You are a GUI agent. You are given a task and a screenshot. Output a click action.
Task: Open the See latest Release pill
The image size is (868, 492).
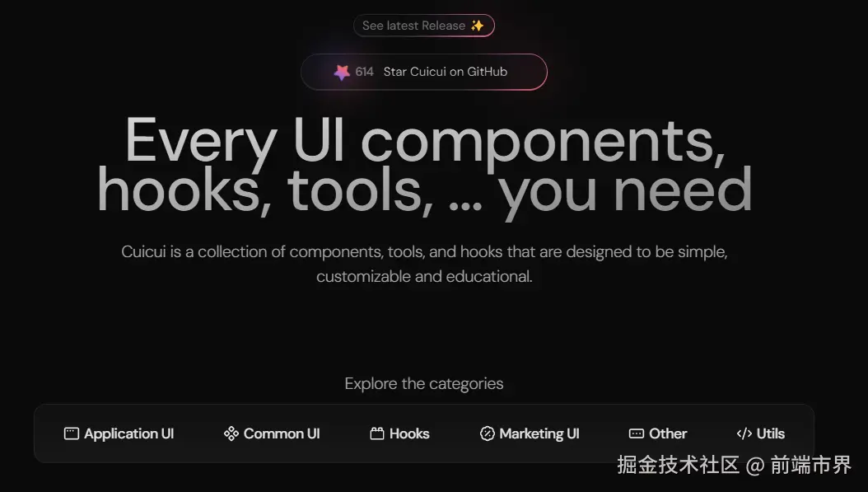point(424,26)
